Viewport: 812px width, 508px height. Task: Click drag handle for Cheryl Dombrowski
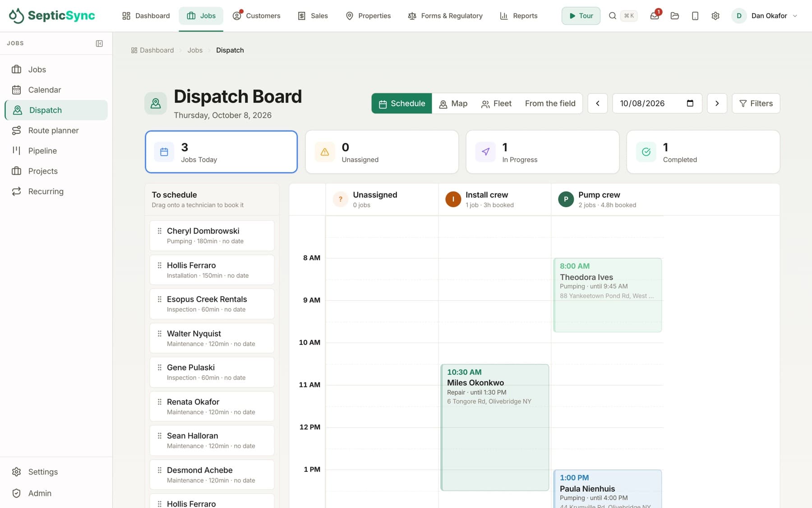click(x=159, y=231)
